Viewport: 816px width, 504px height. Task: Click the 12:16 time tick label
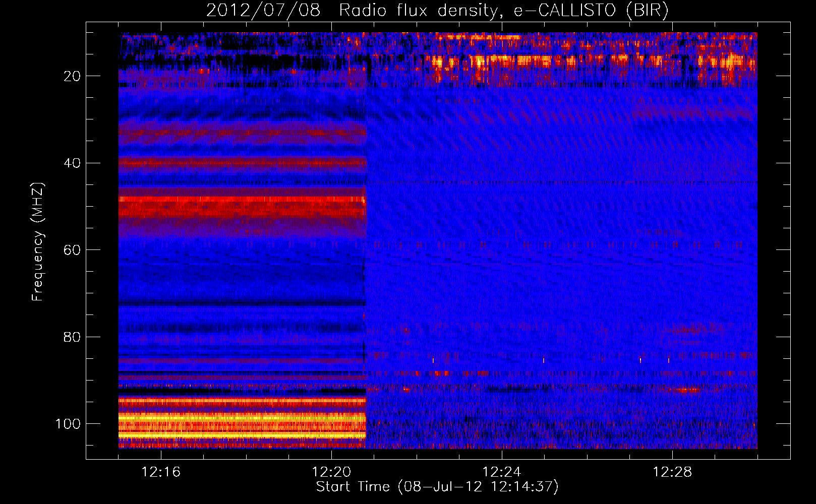161,472
